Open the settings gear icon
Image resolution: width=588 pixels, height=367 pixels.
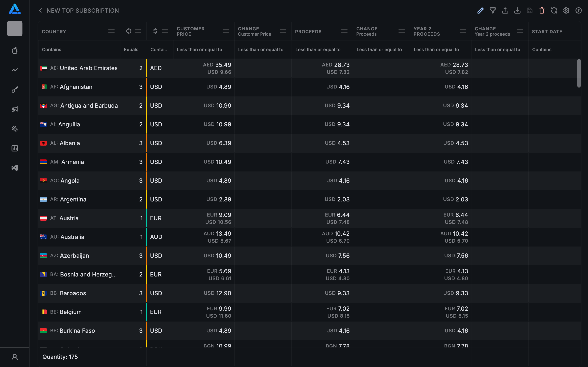point(566,10)
